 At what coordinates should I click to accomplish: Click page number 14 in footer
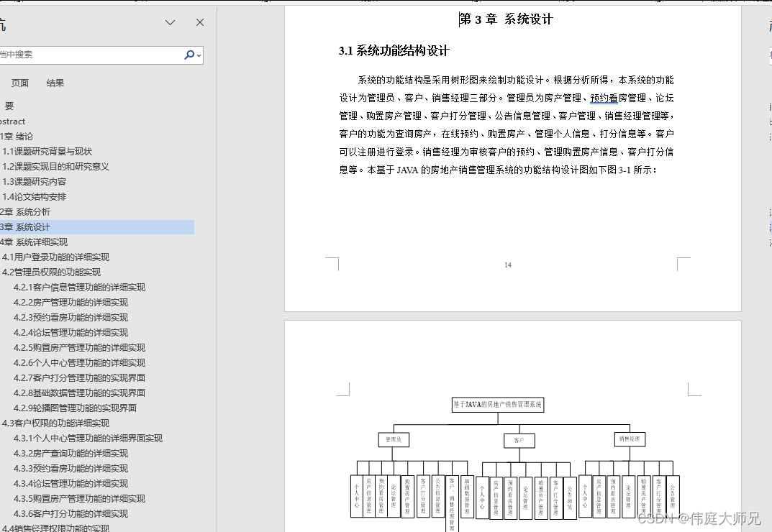point(508,265)
